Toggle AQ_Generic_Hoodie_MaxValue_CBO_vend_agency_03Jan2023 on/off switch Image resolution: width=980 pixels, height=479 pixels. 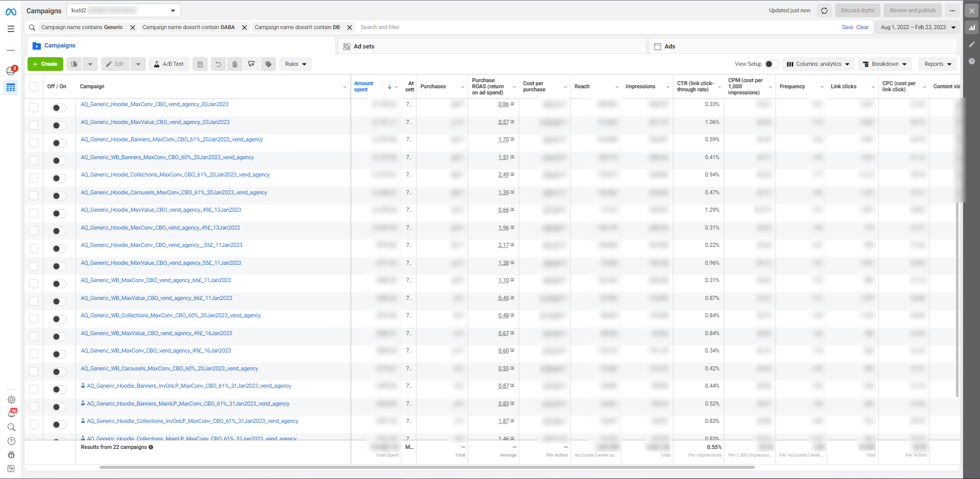click(x=59, y=125)
